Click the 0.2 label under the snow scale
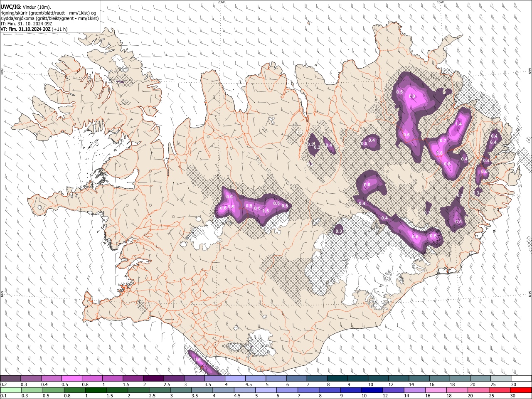Viewport: 532px width, 399px height. pyautogui.click(x=3, y=384)
